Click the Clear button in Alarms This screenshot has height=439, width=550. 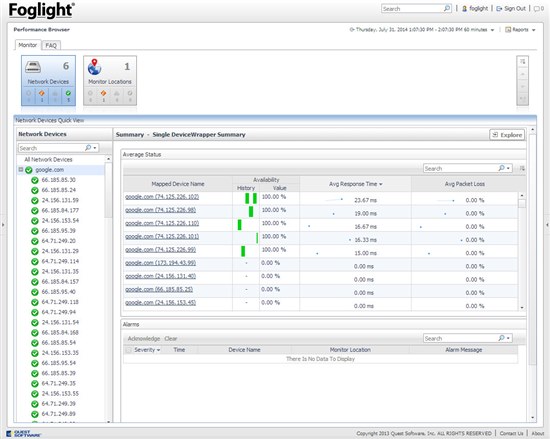pos(171,339)
